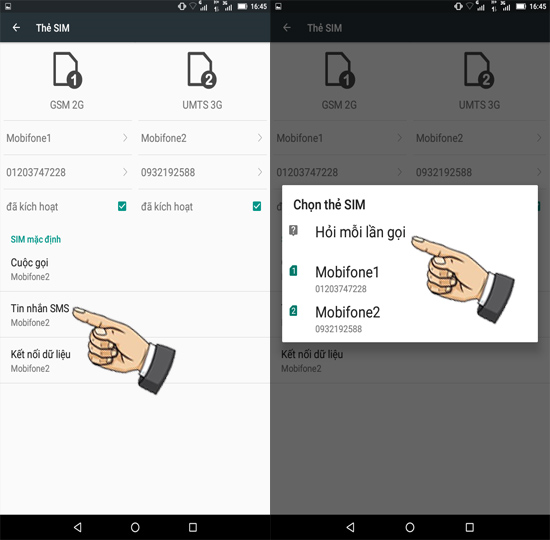Tap Chọn thẻ SIM dialog title

point(329,205)
